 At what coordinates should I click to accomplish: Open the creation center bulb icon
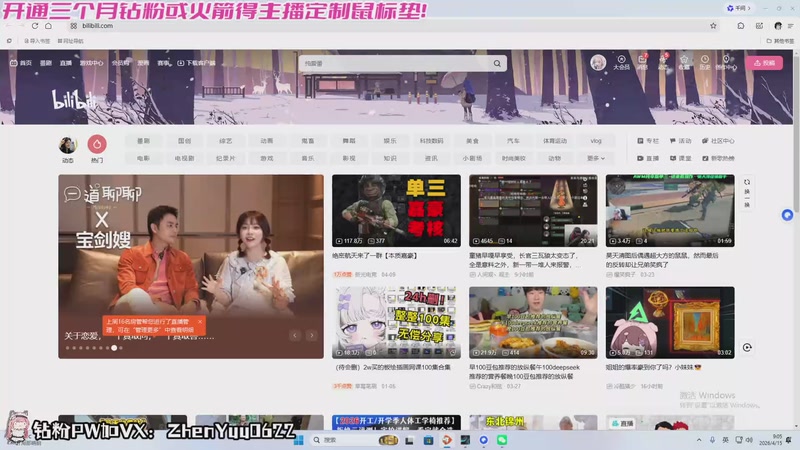click(x=726, y=63)
